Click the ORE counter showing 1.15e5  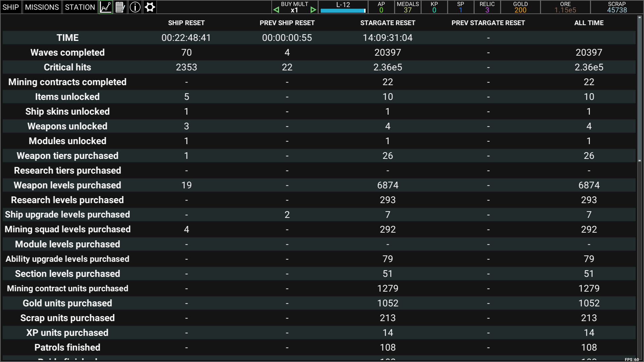coord(565,7)
